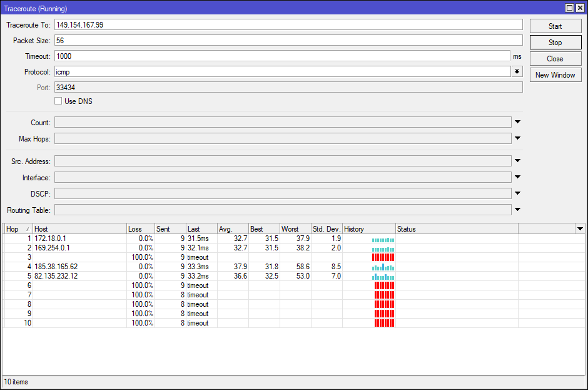This screenshot has height=390, width=588.
Task: Expand the Routing Table field
Action: [x=517, y=210]
